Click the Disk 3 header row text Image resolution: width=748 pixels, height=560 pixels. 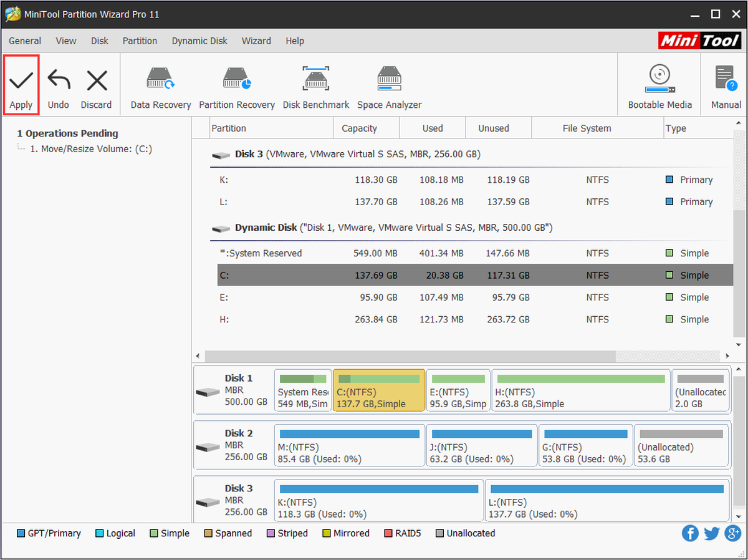(x=358, y=154)
